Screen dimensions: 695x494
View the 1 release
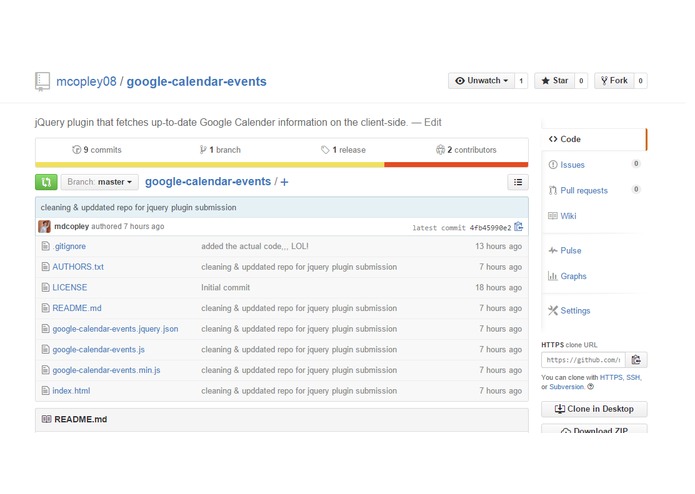click(x=344, y=150)
